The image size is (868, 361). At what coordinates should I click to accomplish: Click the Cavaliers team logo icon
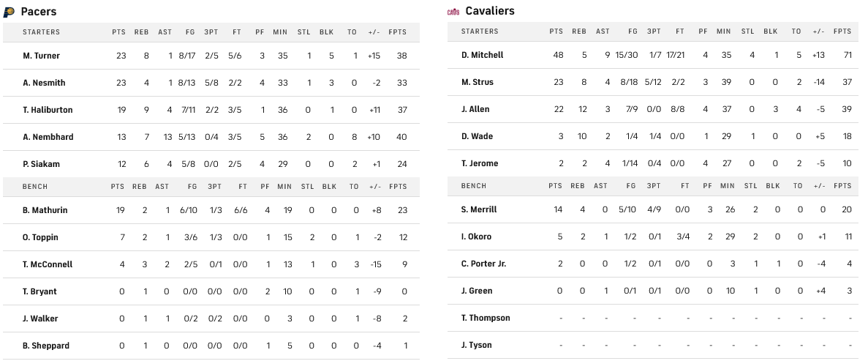(x=453, y=12)
